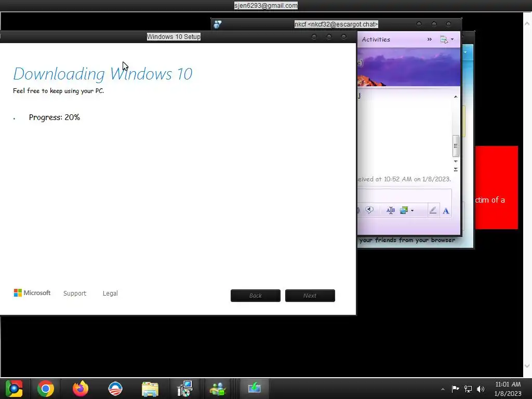Jump to bottom of chat with end arrow

coord(456,169)
